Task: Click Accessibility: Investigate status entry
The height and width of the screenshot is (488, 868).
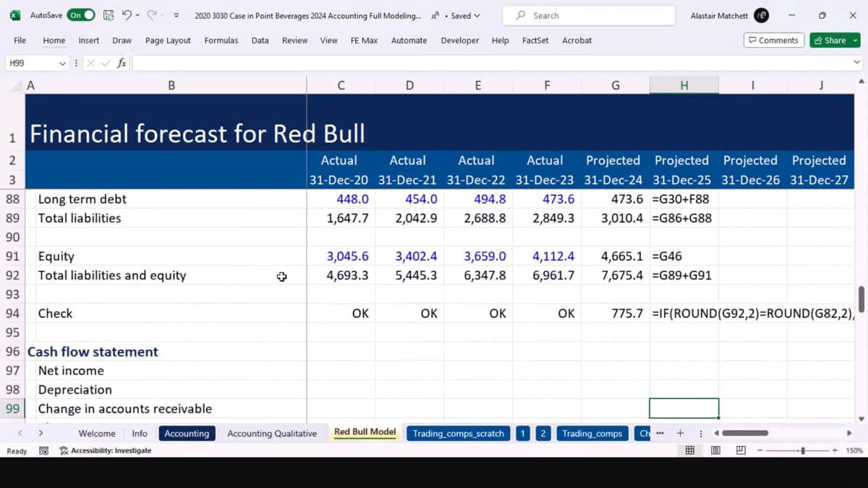Action: pyautogui.click(x=106, y=450)
